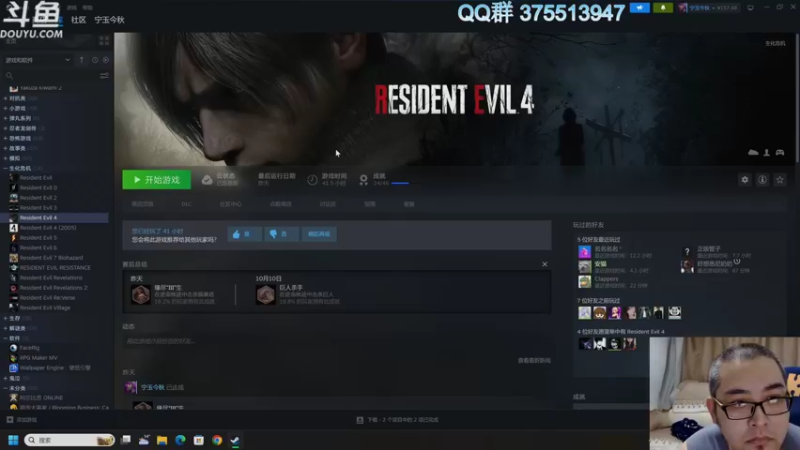Click thumbs-down 否 button
This screenshot has width=800, height=450.
pos(282,234)
